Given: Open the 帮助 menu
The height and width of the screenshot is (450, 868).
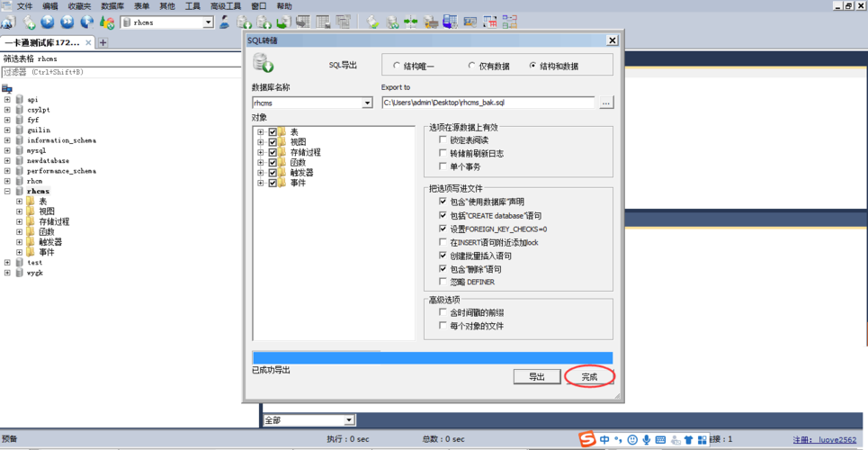Looking at the screenshot, I should [x=284, y=6].
